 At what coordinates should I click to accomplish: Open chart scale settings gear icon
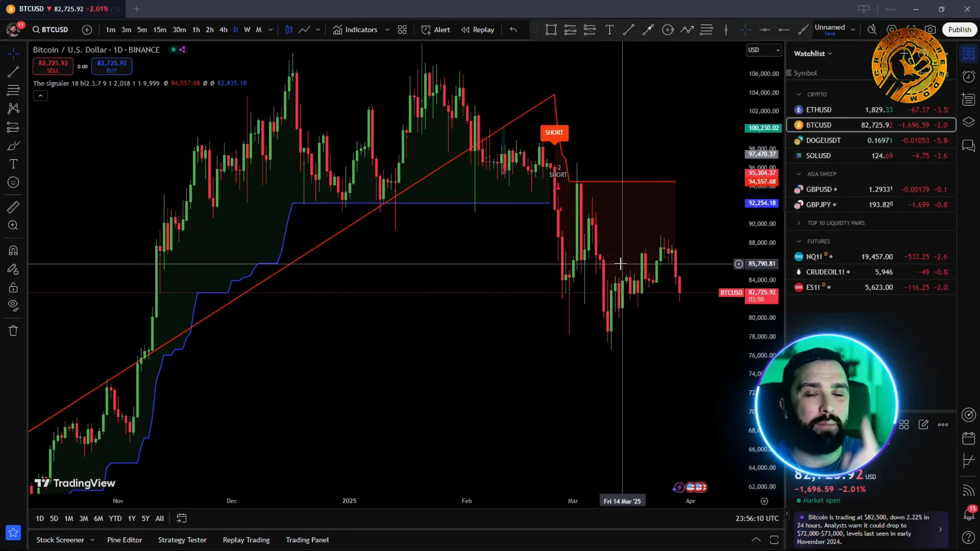click(x=764, y=501)
